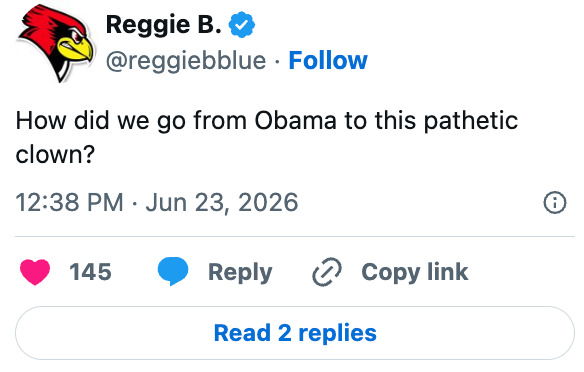
Task: Open the Read 2 replies button
Action: pyautogui.click(x=295, y=333)
